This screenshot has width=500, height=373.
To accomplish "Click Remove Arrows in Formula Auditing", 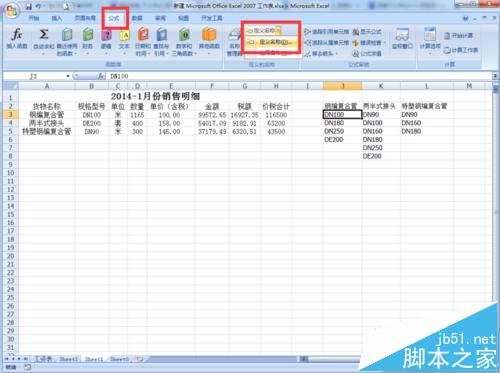I will coord(318,53).
